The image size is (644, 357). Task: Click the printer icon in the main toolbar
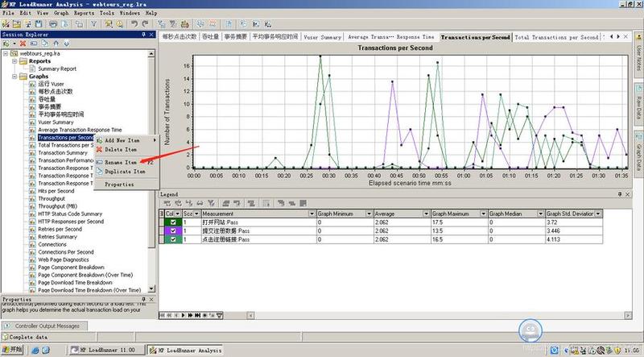(53, 24)
